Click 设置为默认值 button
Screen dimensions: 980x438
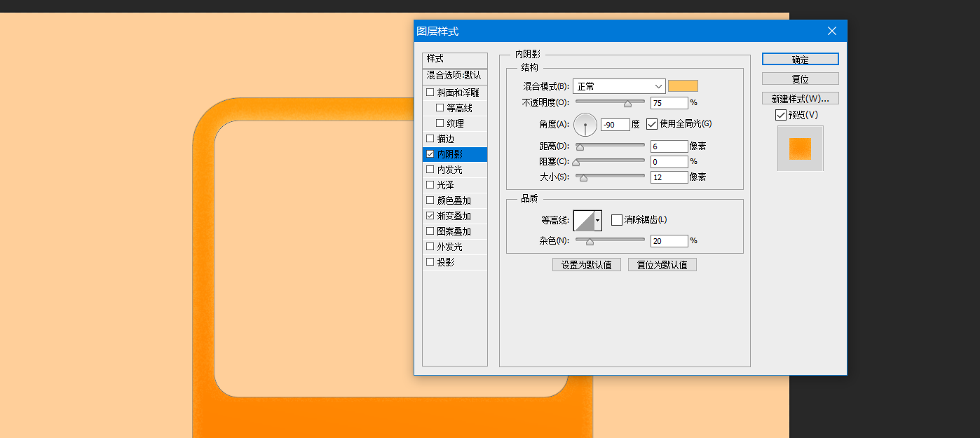click(587, 265)
